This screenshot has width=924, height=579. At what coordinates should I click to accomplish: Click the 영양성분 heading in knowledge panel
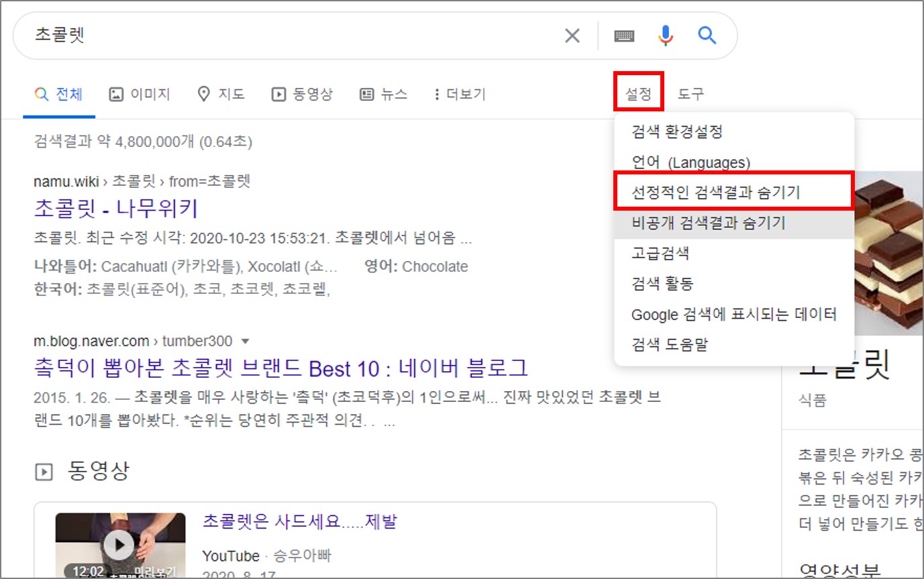tap(839, 570)
